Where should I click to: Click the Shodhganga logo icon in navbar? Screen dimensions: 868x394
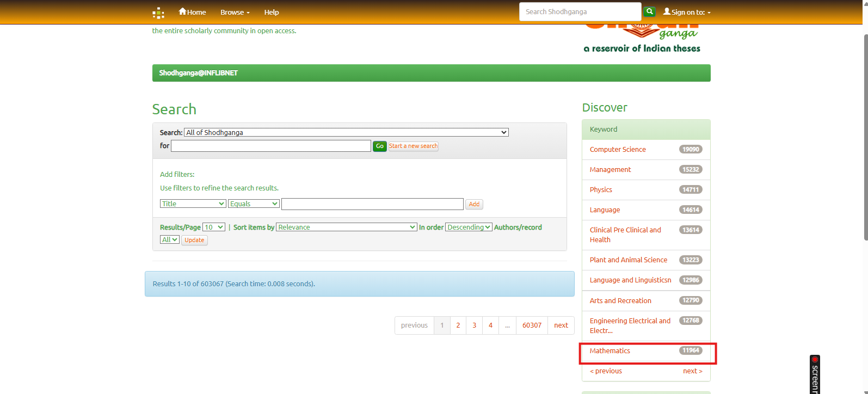click(158, 13)
